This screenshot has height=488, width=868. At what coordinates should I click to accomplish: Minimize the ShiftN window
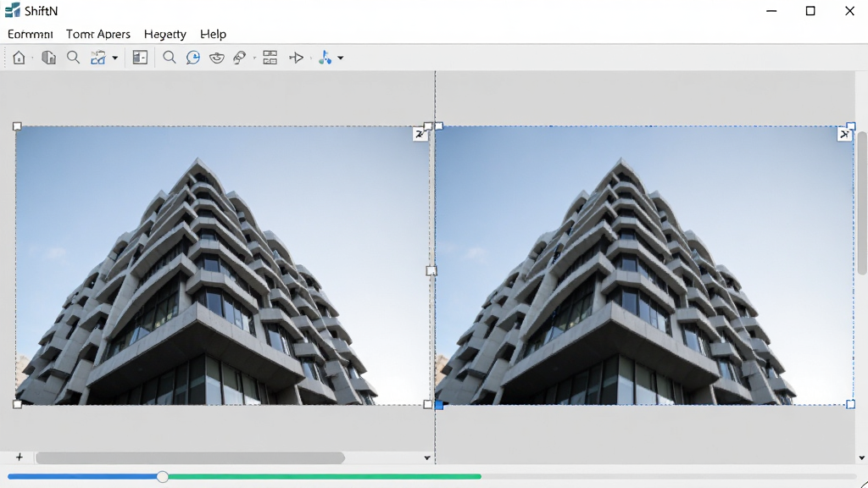771,10
